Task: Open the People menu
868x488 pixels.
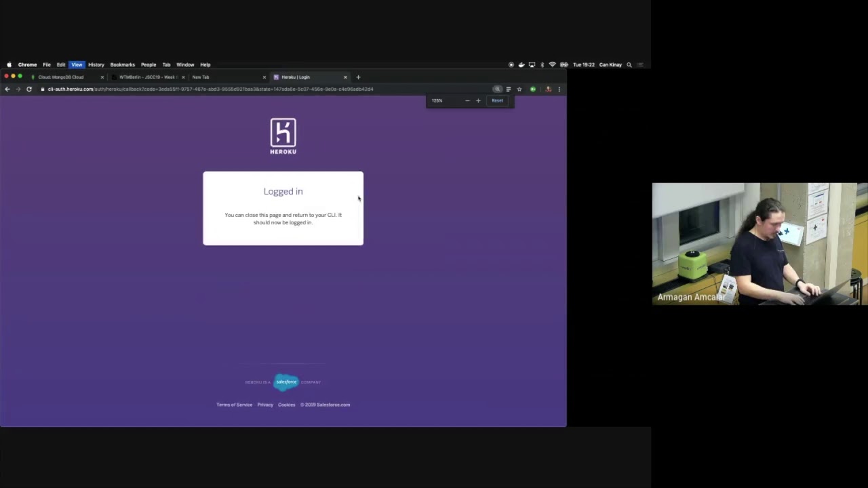Action: point(149,64)
